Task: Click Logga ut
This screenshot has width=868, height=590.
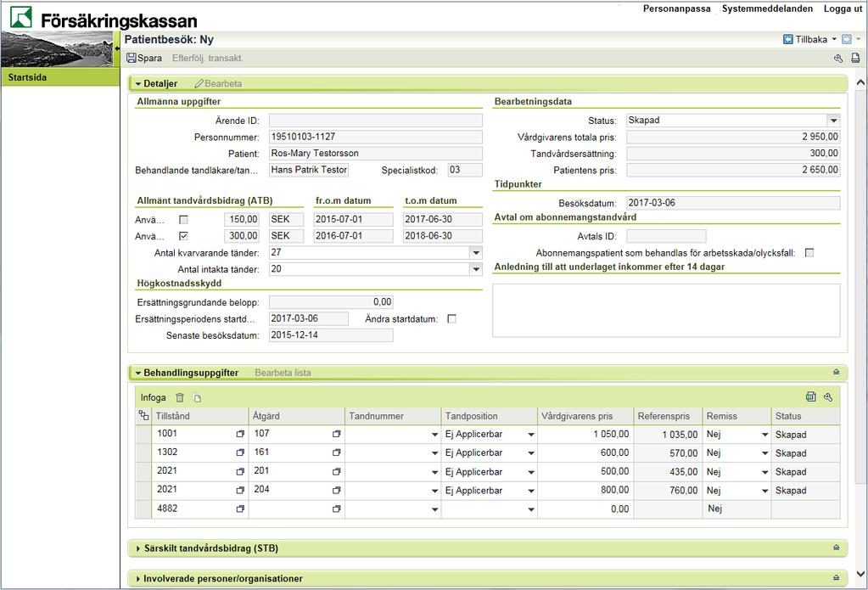Action: 843,8
